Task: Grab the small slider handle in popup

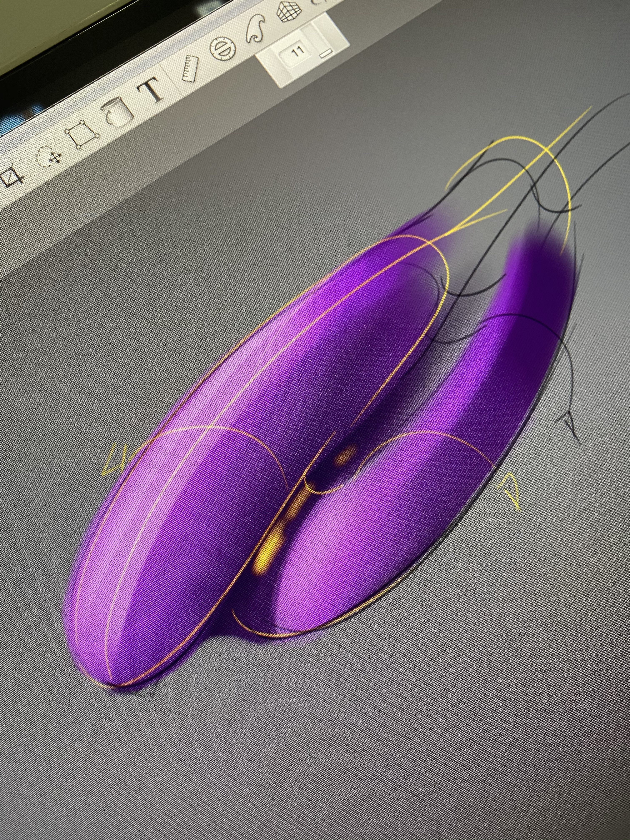Action: 326,53
